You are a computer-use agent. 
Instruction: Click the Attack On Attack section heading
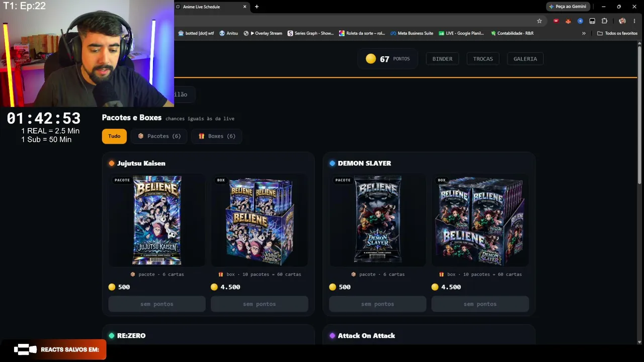coord(366,336)
